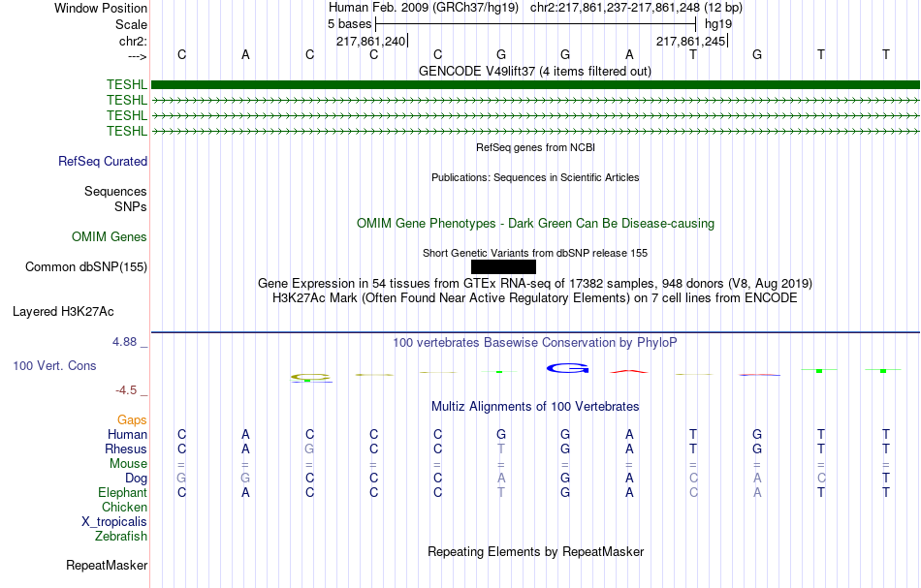The height and width of the screenshot is (588, 921).
Task: Click the yellow G logo in the PhyloP track
Action: pyautogui.click(x=310, y=377)
